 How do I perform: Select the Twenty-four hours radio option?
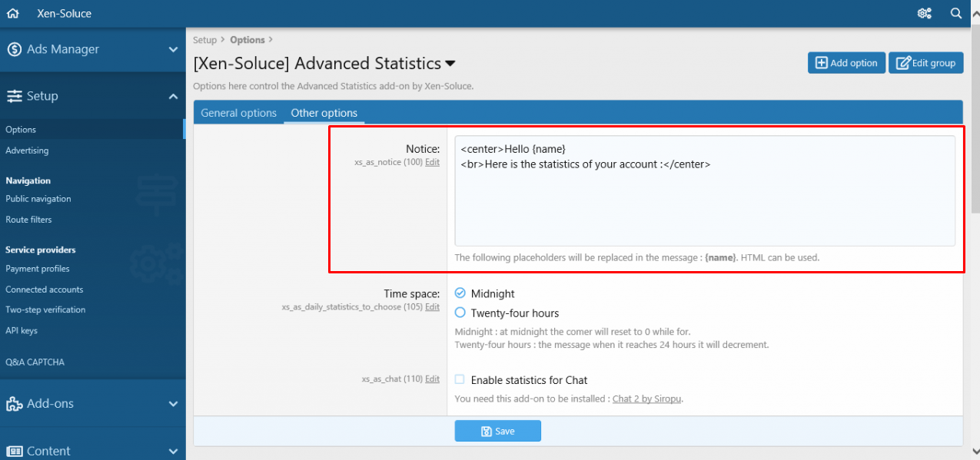(x=460, y=313)
